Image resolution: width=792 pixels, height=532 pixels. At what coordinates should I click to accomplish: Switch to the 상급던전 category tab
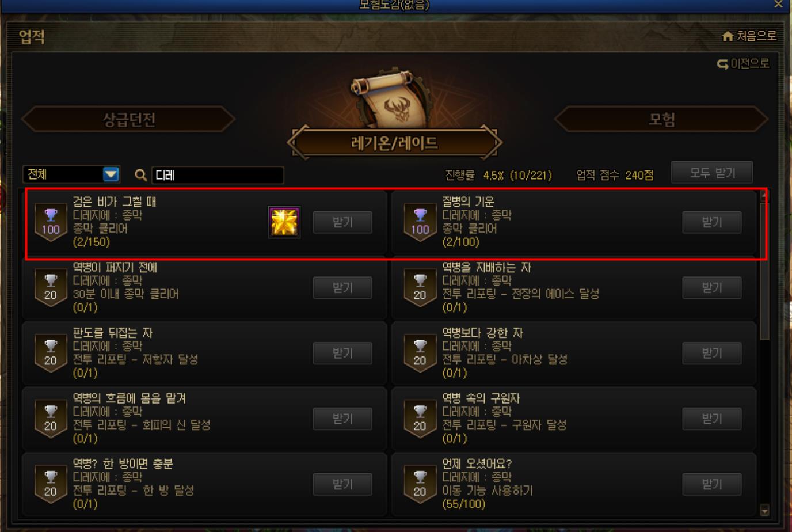128,119
